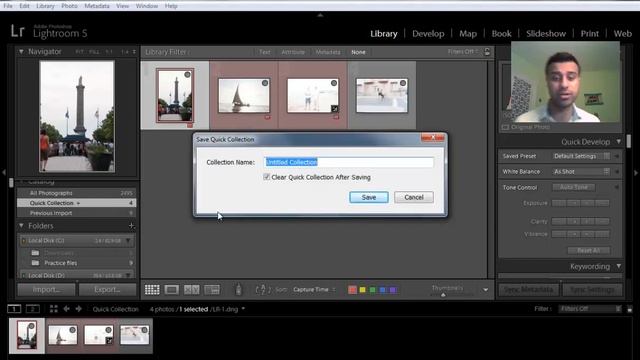Toggle filter switch at filmstrip right end
Image resolution: width=640 pixels, height=360 pixels.
[629, 309]
